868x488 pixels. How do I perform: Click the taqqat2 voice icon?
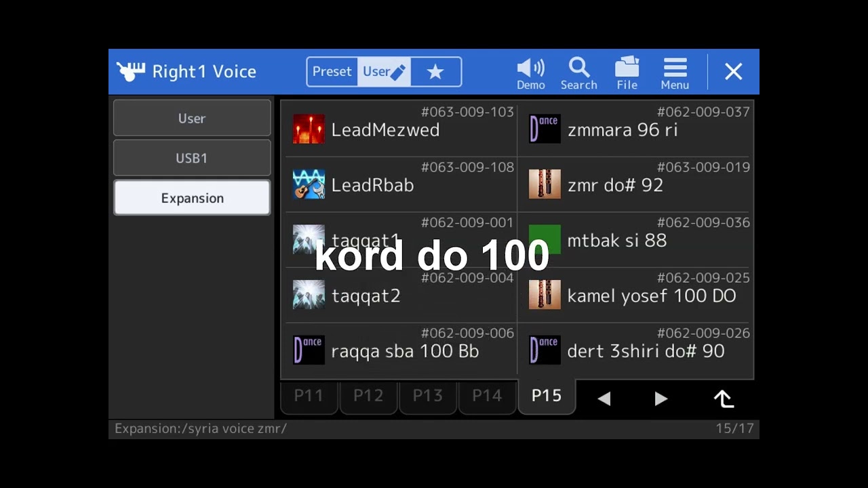[309, 296]
